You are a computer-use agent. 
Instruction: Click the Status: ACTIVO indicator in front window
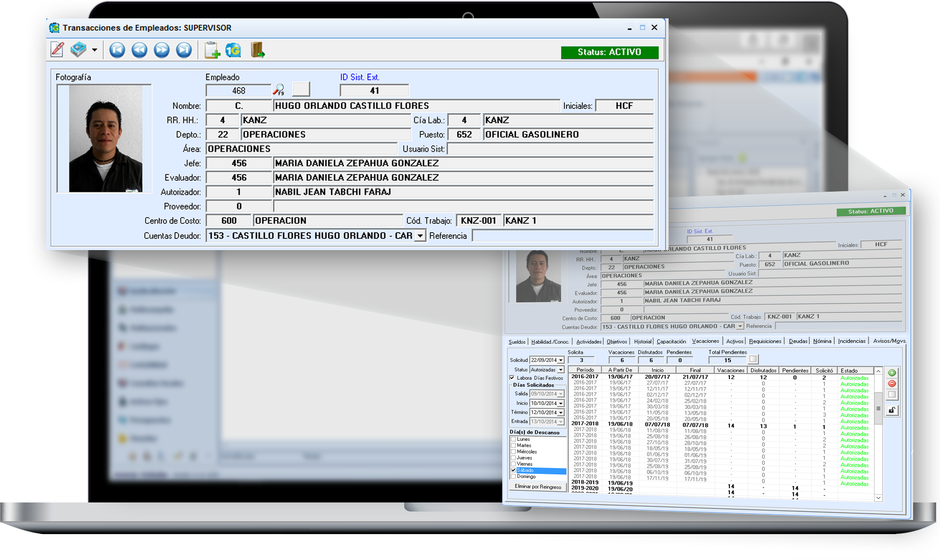pos(610,52)
